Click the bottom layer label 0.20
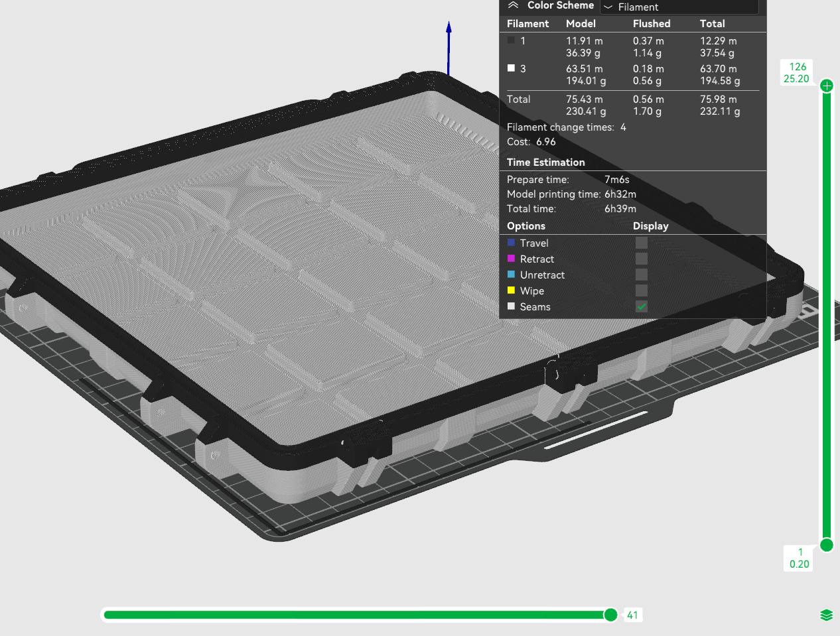 800,564
